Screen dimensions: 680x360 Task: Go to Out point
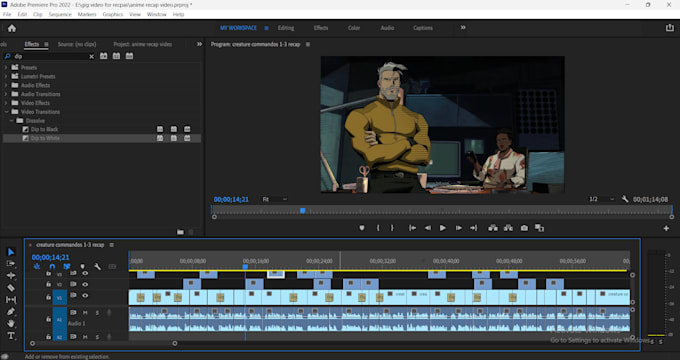coord(474,228)
